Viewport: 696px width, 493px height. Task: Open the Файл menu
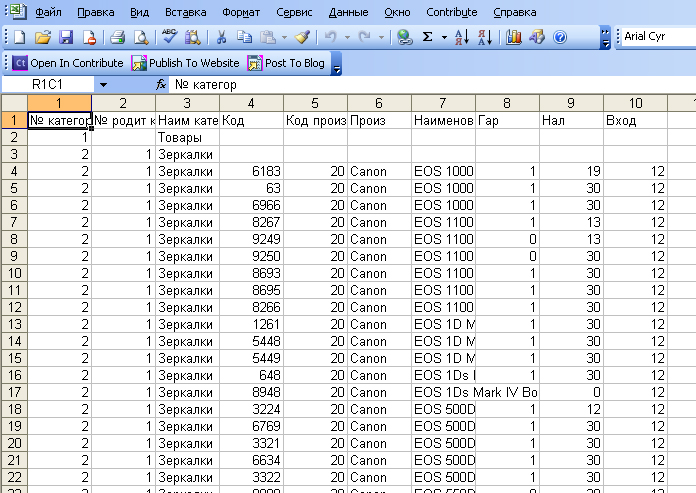click(x=48, y=12)
